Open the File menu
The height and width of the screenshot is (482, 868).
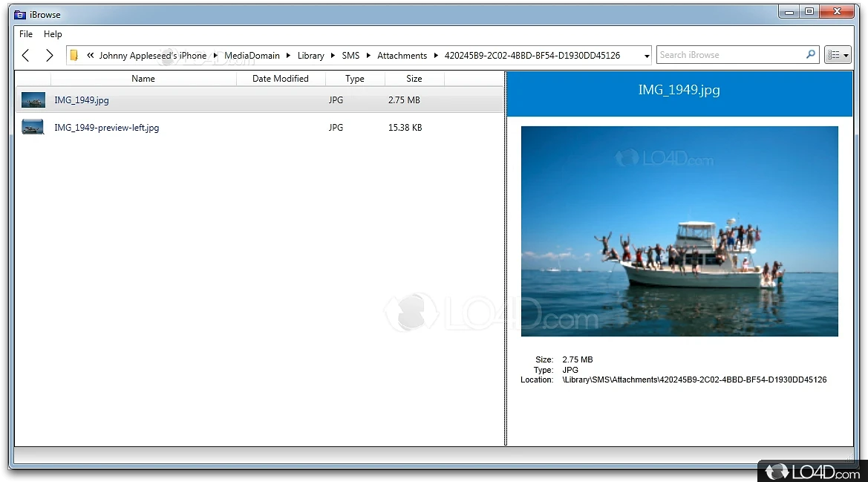[25, 33]
